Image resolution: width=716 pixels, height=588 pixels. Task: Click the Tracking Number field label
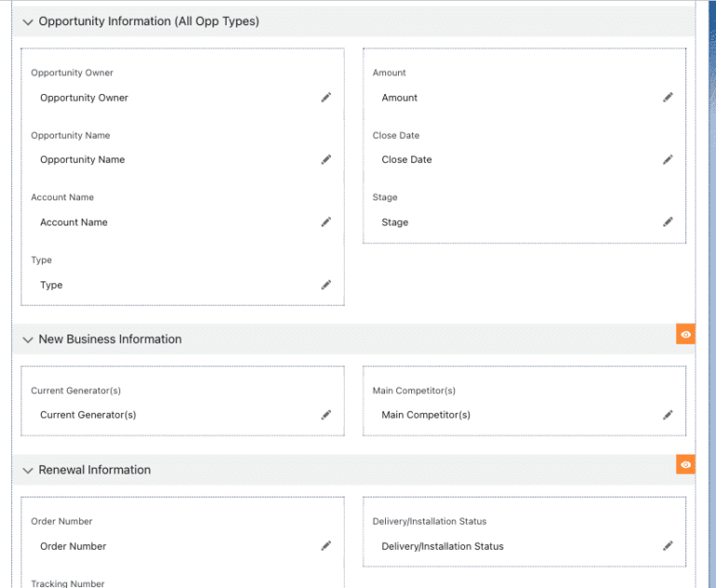(x=67, y=583)
